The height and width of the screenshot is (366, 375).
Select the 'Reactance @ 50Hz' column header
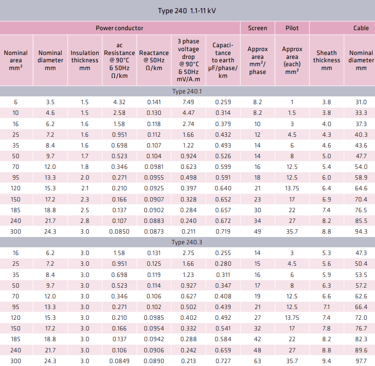point(154,60)
